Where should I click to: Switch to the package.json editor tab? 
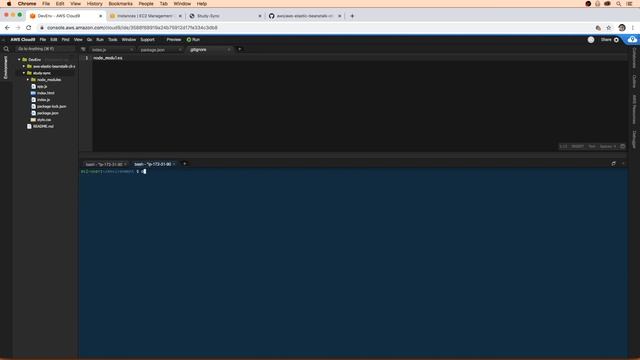[x=160, y=50]
